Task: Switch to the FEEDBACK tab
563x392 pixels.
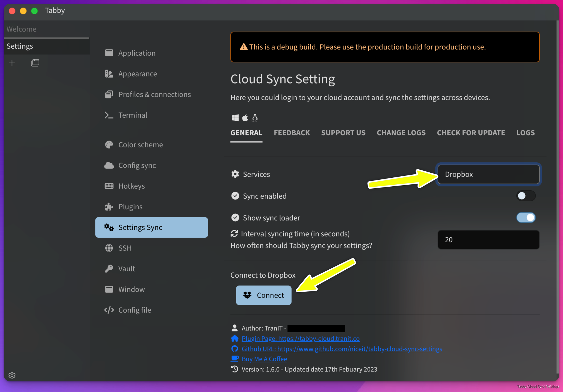Action: coord(292,133)
